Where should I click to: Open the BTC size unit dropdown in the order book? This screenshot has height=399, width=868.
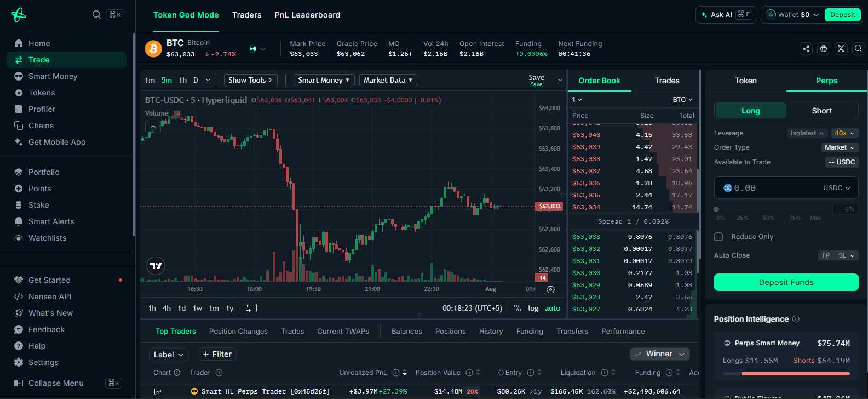click(683, 100)
